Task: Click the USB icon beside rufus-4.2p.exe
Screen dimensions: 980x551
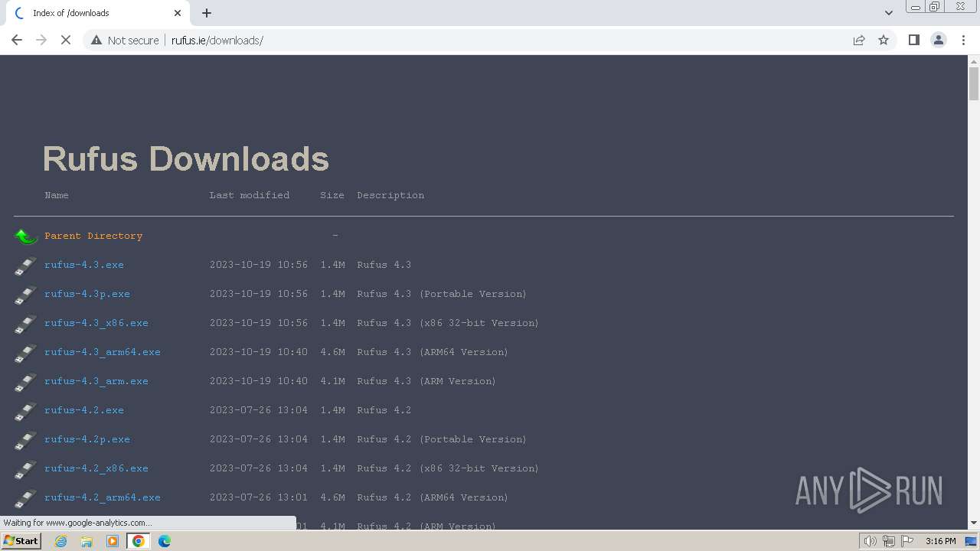Action: pyautogui.click(x=25, y=440)
